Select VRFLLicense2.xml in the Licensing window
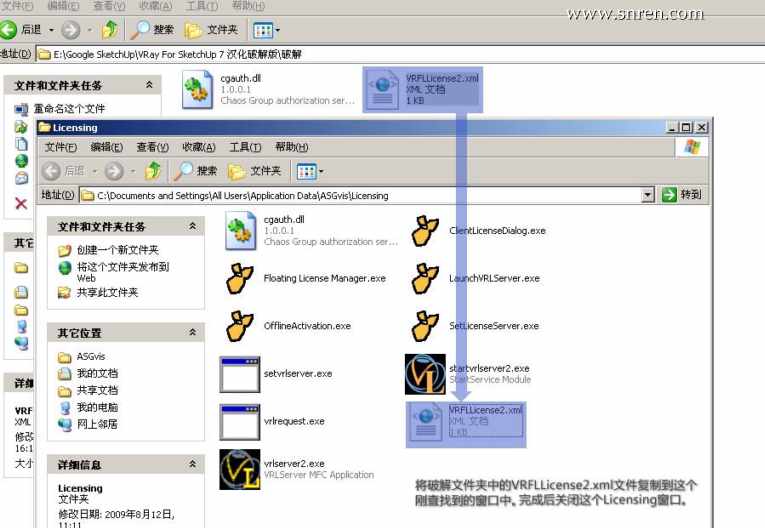Viewport: 765px width, 528px height. (466, 424)
